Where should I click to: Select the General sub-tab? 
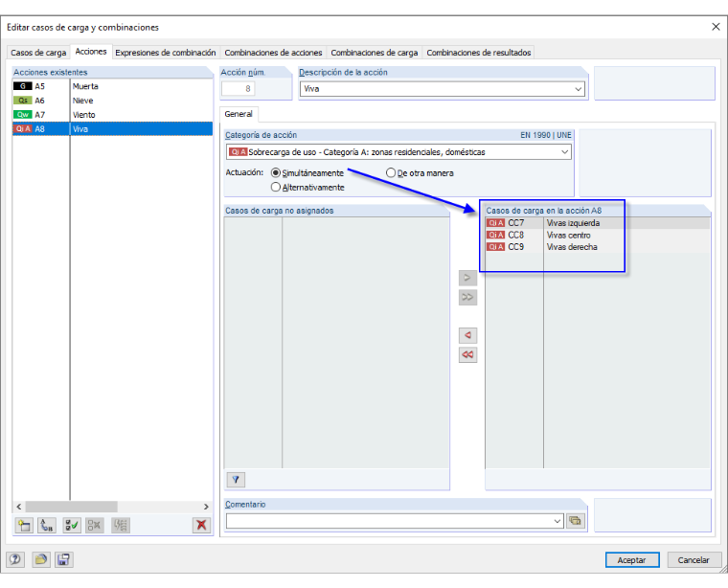pyautogui.click(x=239, y=114)
